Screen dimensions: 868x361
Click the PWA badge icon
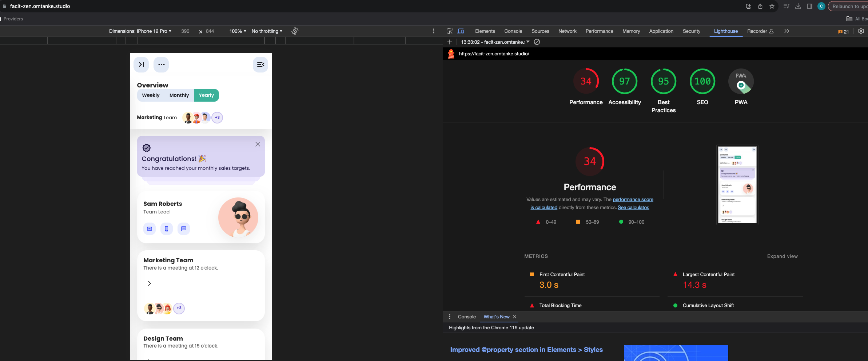tap(741, 81)
